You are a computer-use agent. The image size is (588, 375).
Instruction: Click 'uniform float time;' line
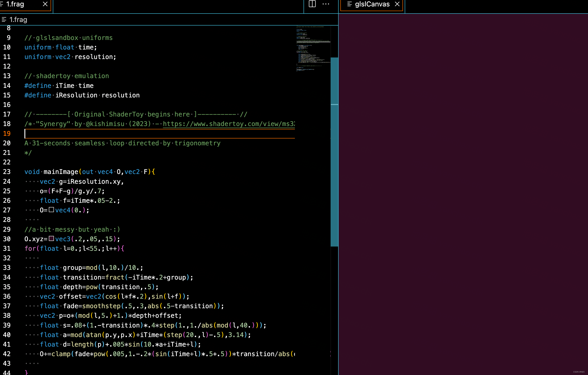pos(61,47)
